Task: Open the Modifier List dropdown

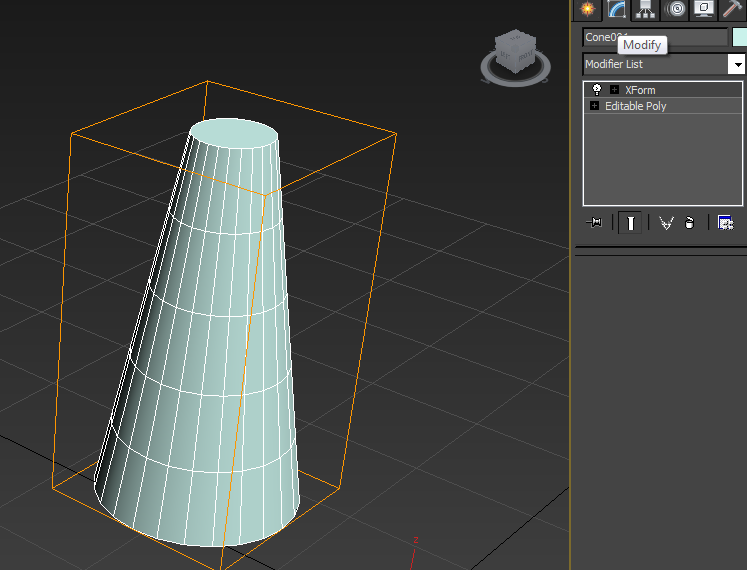Action: click(x=737, y=64)
